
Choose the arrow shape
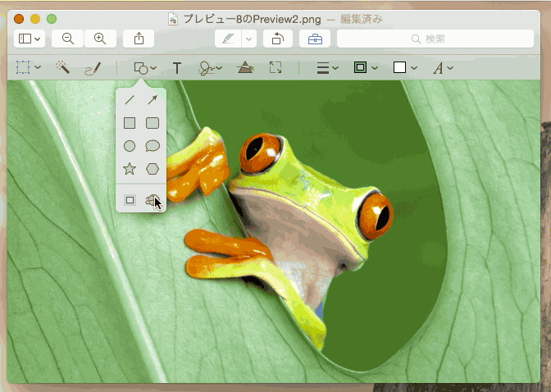(153, 100)
